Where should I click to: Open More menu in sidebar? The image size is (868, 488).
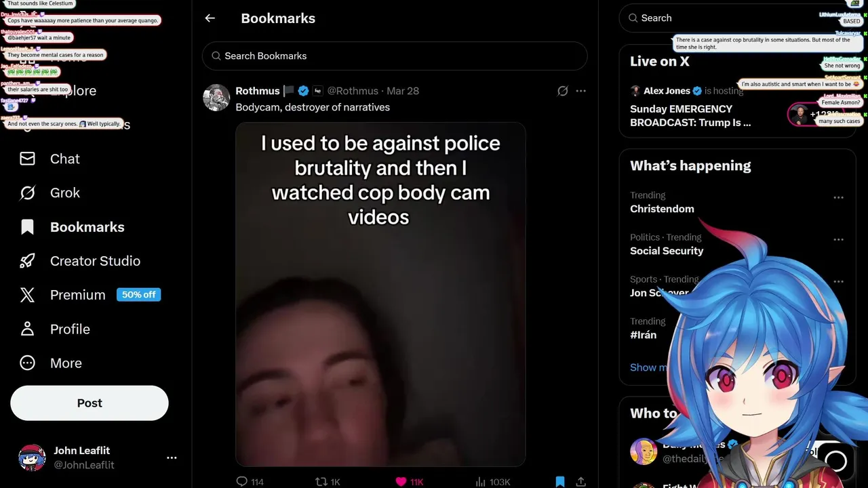51,363
